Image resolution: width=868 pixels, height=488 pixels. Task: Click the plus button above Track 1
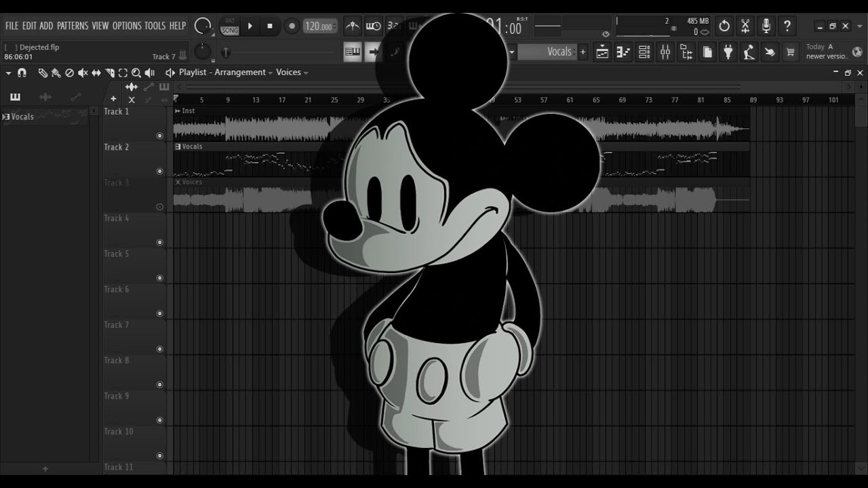pyautogui.click(x=113, y=100)
